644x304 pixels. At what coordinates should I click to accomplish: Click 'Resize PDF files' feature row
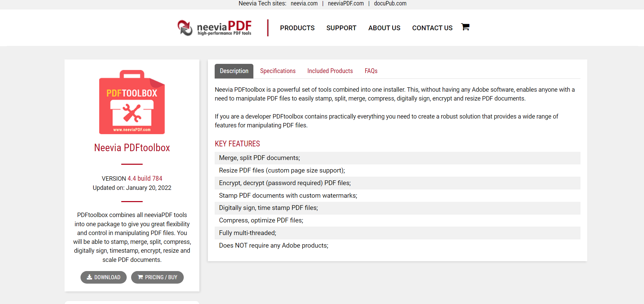pos(397,171)
